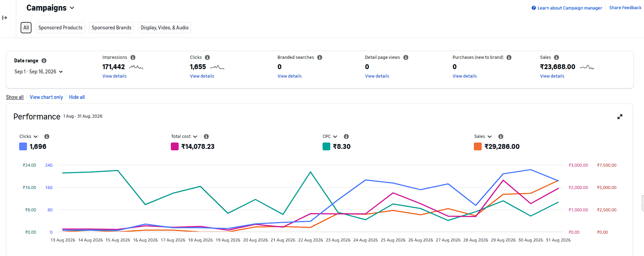
Task: Open the chart Sales metric dropdown
Action: (x=483, y=137)
